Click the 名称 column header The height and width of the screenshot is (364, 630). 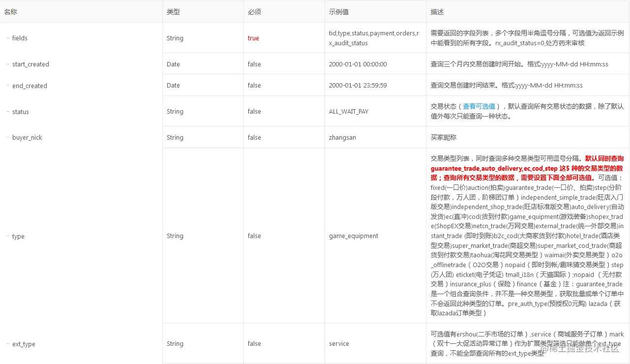10,11
